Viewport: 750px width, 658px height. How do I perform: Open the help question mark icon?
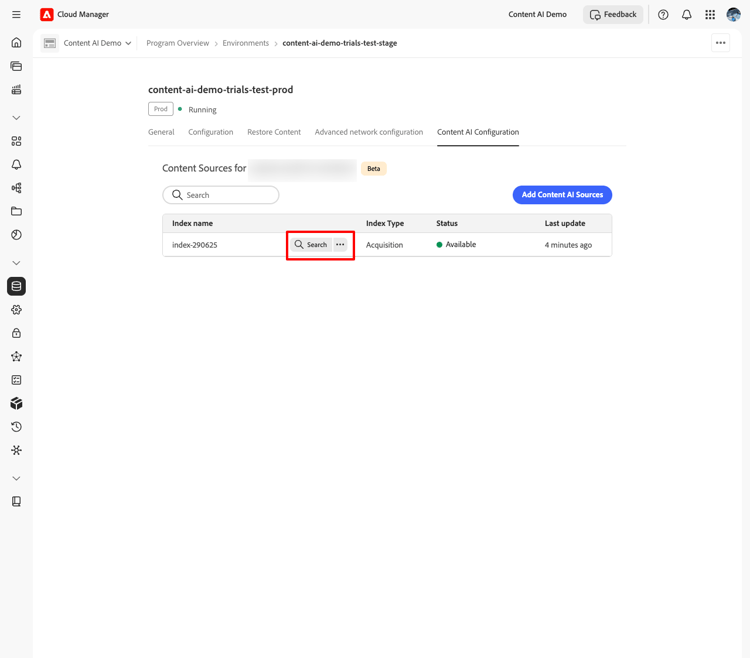coord(663,15)
